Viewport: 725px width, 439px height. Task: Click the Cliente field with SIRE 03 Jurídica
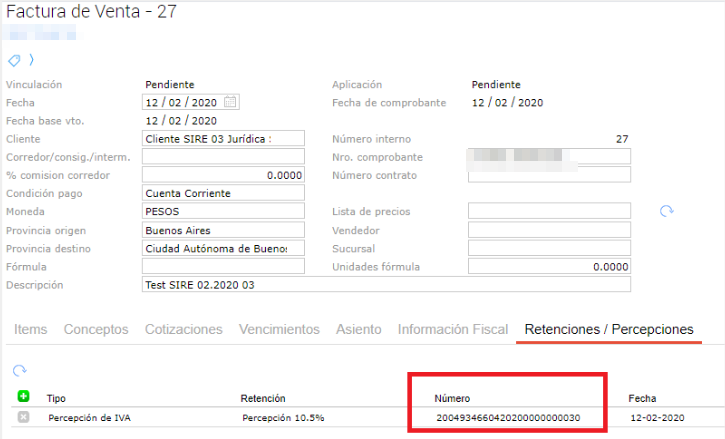(x=223, y=139)
